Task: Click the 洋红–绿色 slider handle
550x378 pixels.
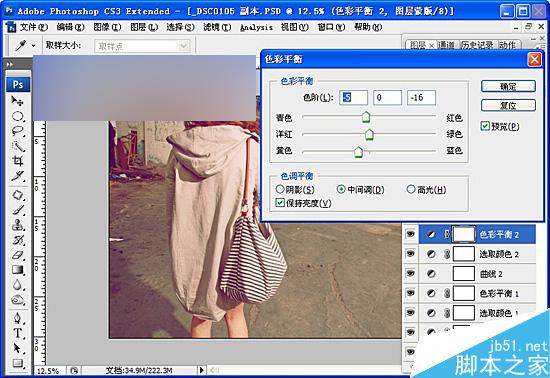Action: 369,134
